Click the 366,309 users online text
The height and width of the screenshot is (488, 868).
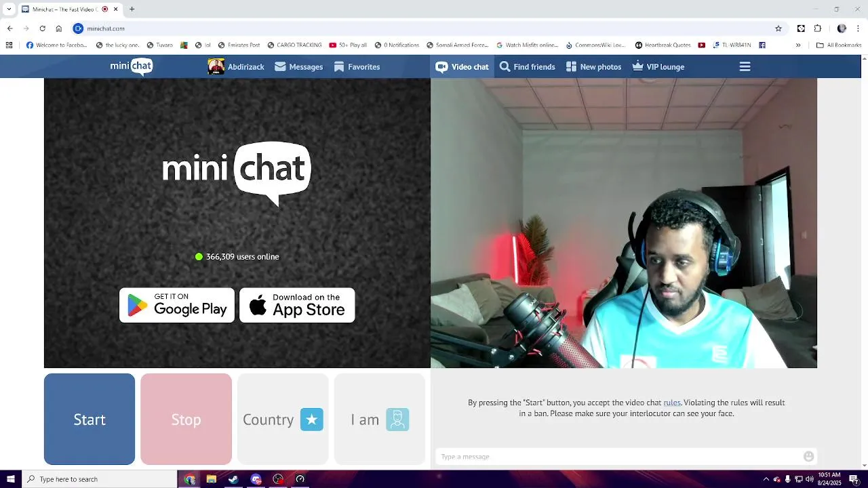[242, 256]
